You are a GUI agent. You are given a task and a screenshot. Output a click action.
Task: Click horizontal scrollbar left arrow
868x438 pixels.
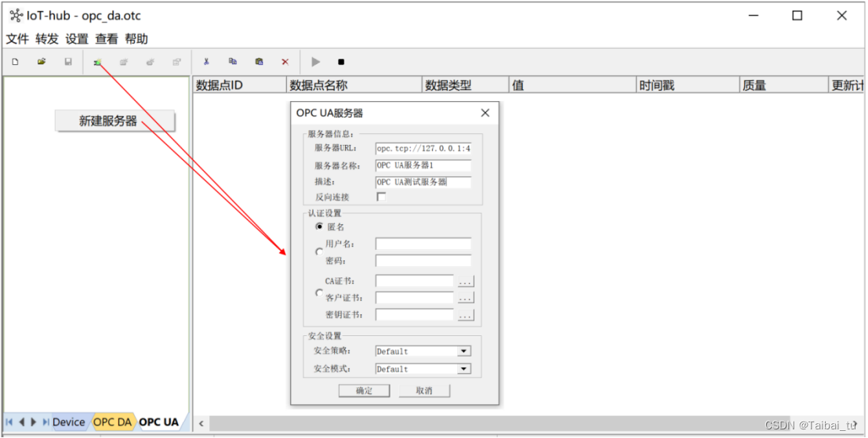(x=201, y=424)
